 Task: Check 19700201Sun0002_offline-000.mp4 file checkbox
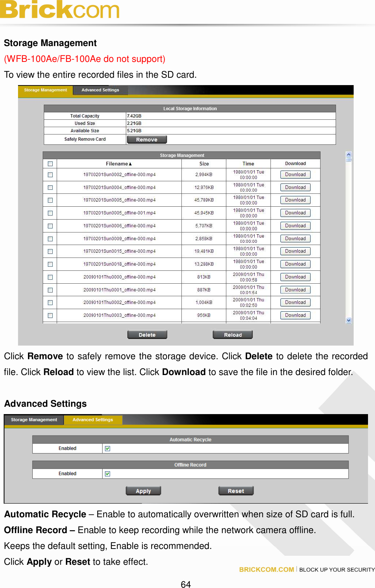(50, 175)
